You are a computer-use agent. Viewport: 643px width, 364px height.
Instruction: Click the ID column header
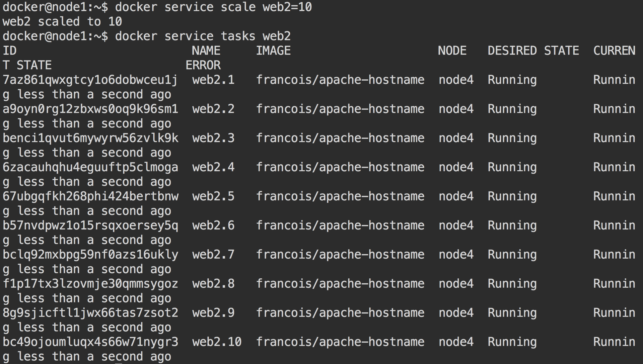[9, 51]
